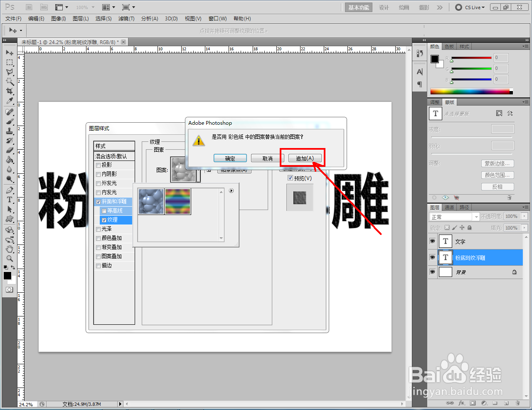Switch to the 通道 tab
This screenshot has height=410, width=532.
(449, 207)
